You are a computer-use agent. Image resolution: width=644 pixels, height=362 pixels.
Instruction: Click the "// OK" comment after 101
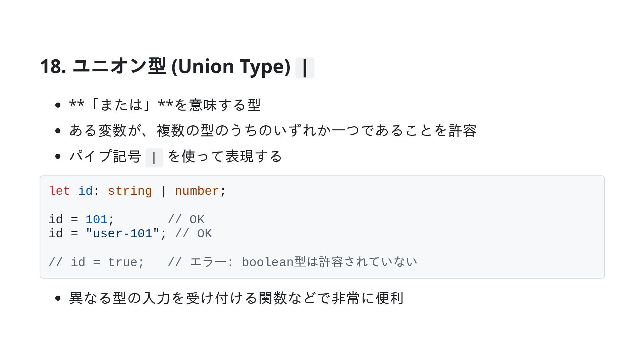click(x=186, y=220)
